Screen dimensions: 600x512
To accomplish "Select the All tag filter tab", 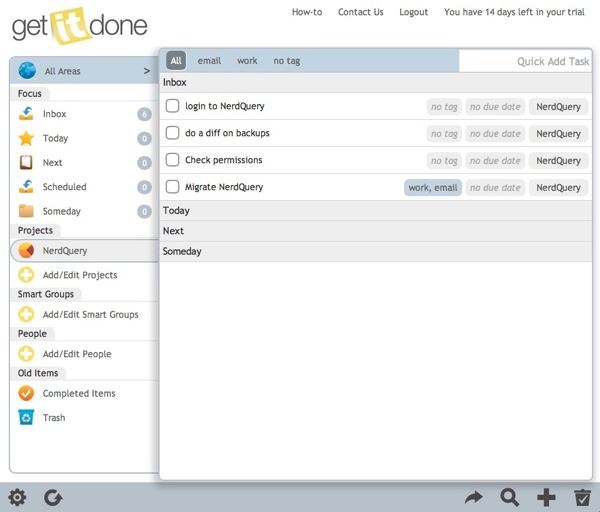I will click(x=176, y=60).
